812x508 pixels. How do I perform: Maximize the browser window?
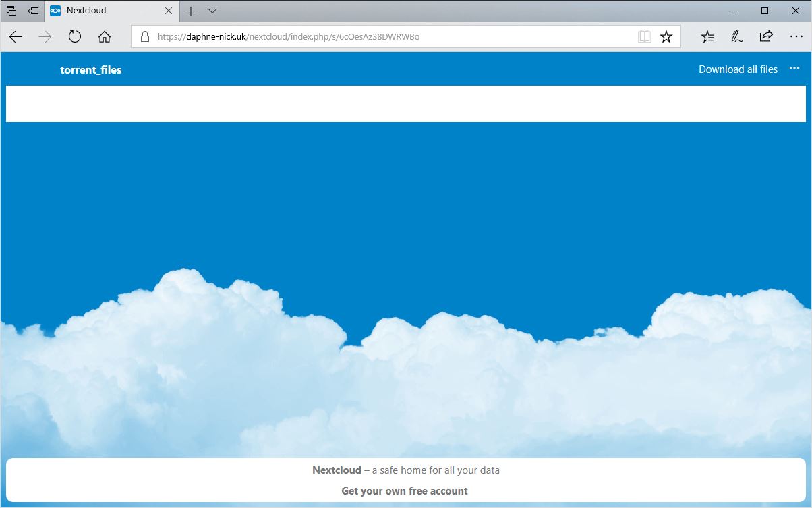(764, 11)
